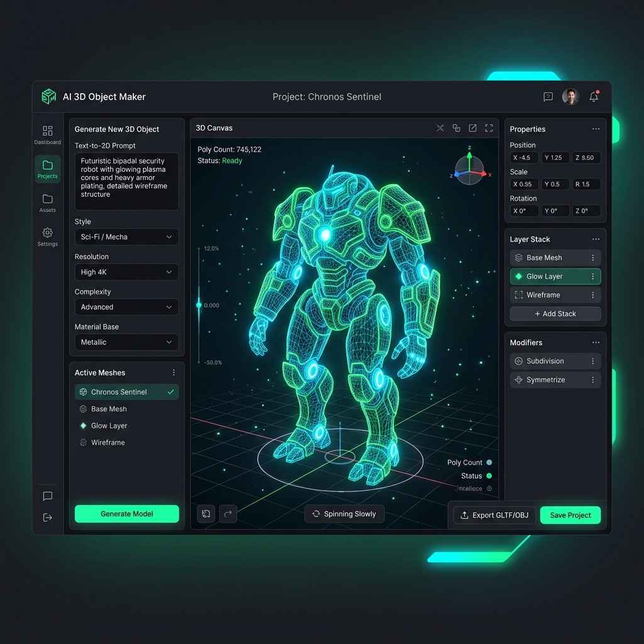Open the Resolution dropdown showing High 4K

coord(126,272)
